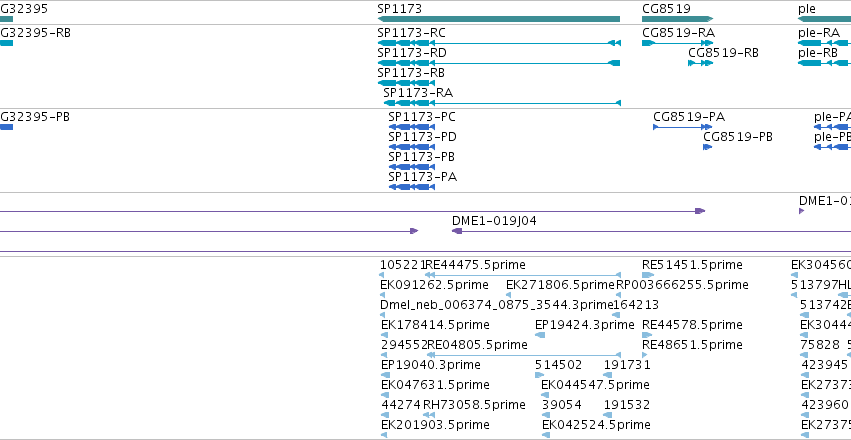Select the DME1-019J04 BAC arrow
851x440 pixels.
pyautogui.click(x=651, y=231)
